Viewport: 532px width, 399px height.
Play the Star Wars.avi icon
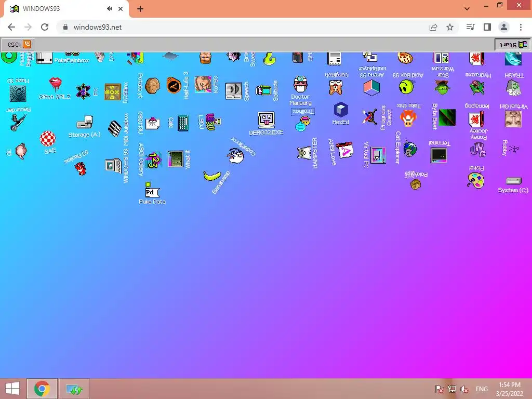(x=442, y=87)
